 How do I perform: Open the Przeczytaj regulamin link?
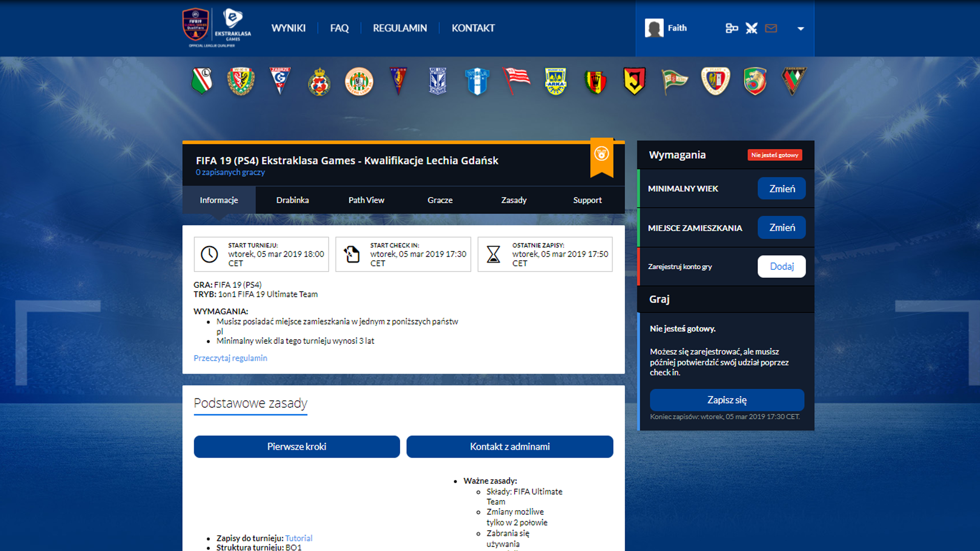pyautogui.click(x=230, y=358)
